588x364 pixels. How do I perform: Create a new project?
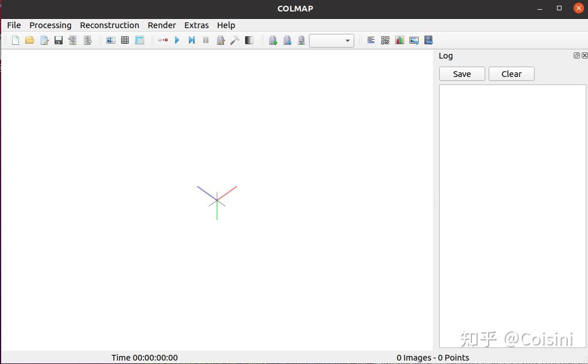point(16,40)
